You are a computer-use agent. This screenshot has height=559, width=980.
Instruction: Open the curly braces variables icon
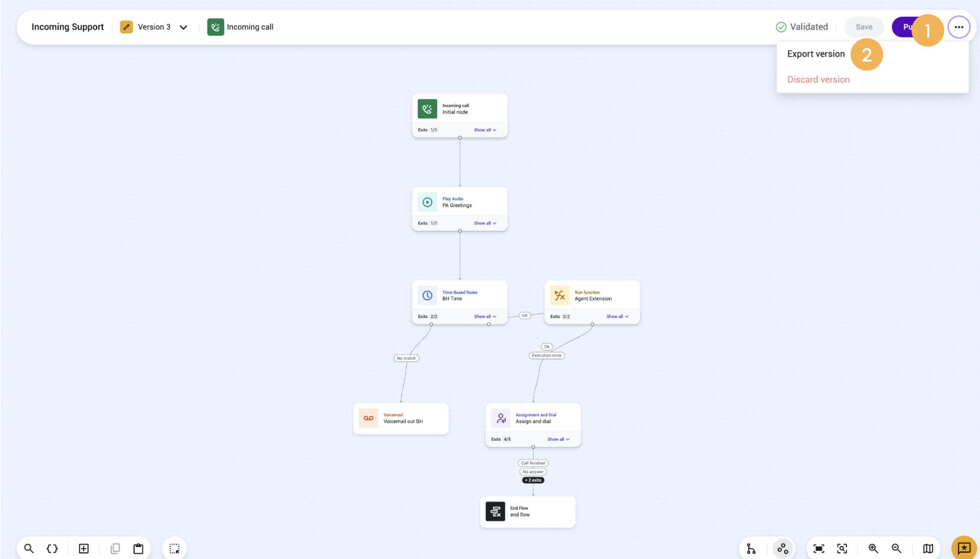point(52,548)
